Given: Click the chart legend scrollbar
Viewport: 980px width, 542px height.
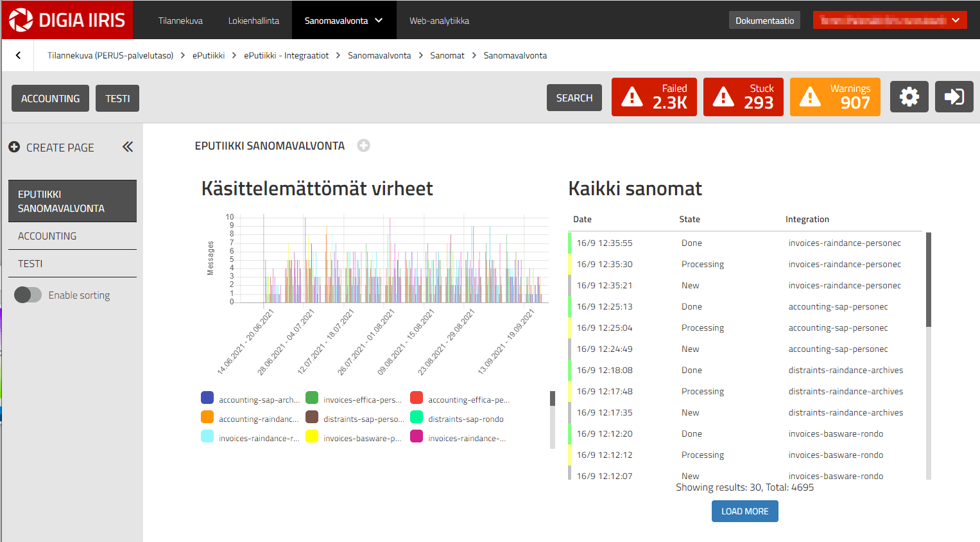Looking at the screenshot, I should click(552, 399).
